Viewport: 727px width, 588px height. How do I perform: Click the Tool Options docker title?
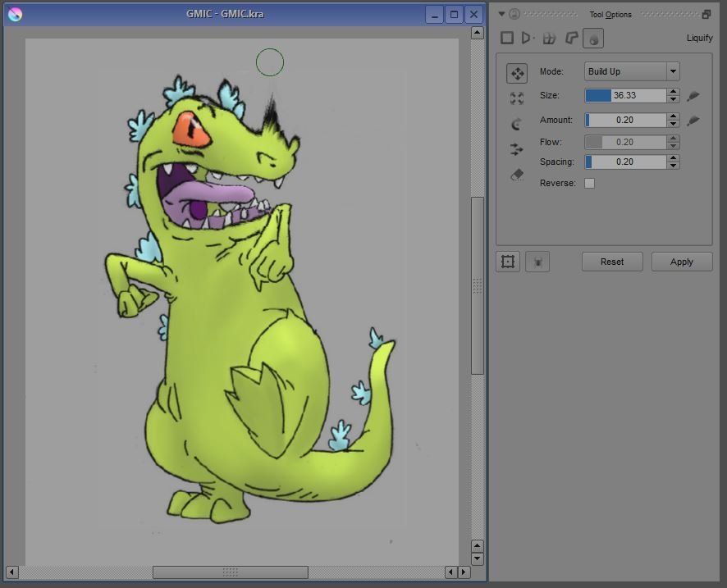click(x=610, y=15)
